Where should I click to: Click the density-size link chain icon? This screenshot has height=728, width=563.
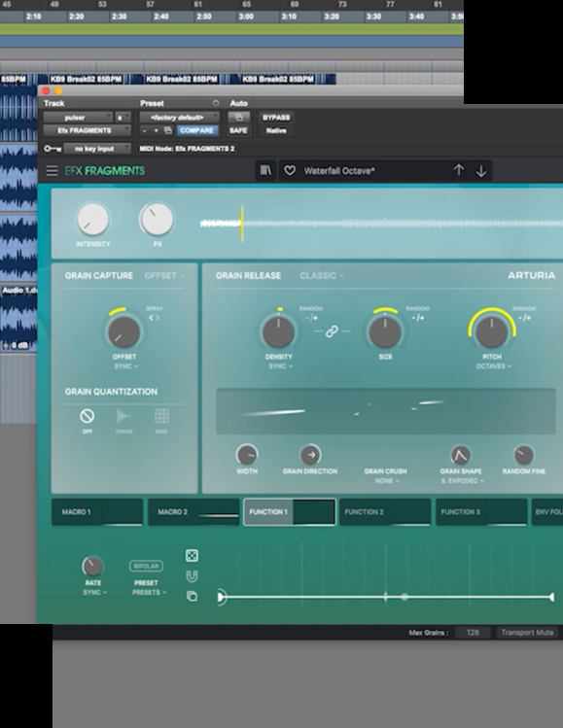(x=332, y=331)
